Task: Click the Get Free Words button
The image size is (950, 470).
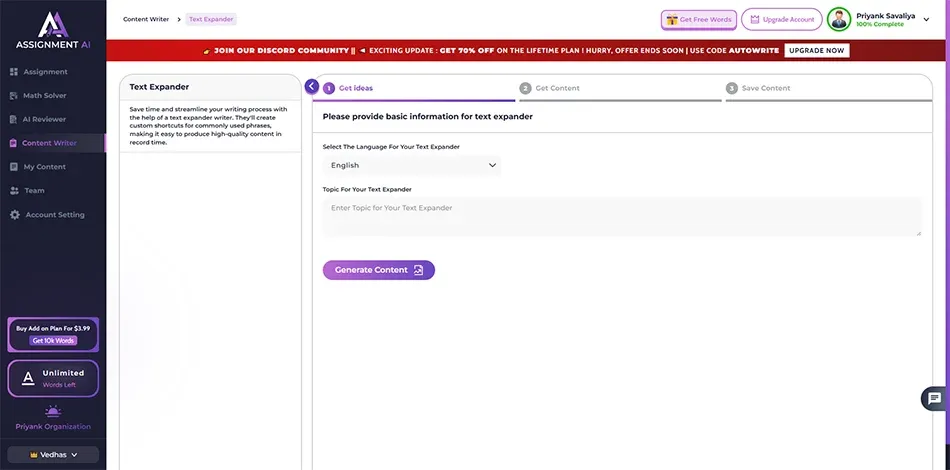Action: coord(698,20)
